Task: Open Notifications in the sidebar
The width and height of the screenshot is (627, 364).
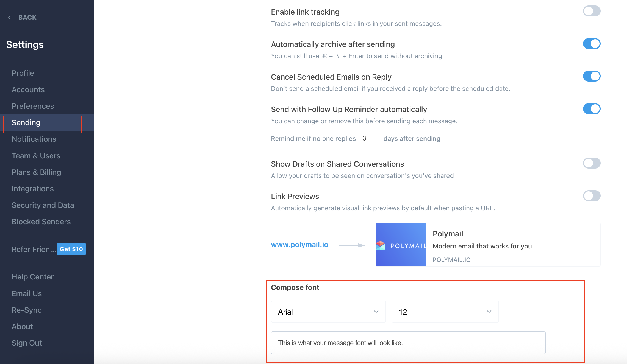Action: point(34,139)
